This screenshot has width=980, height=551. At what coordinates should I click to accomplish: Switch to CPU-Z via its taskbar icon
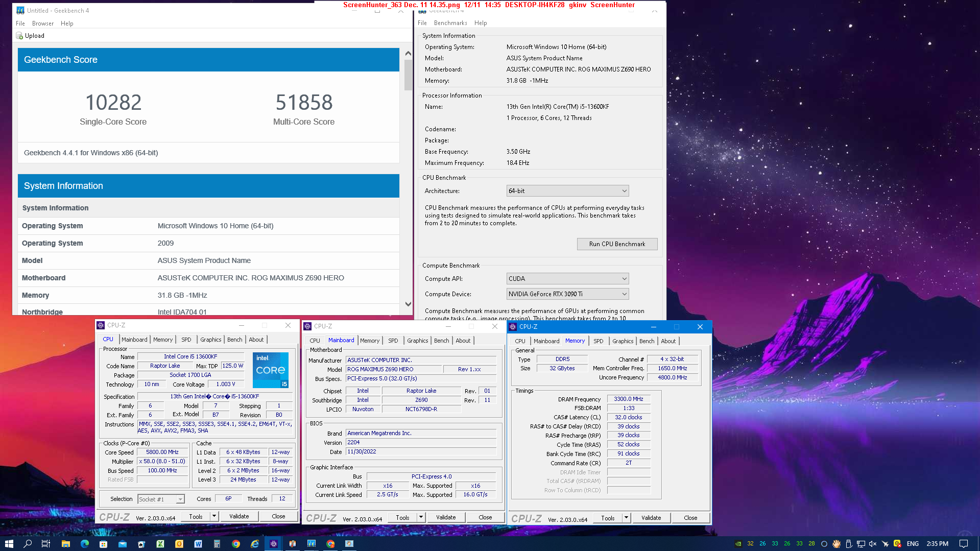274,544
